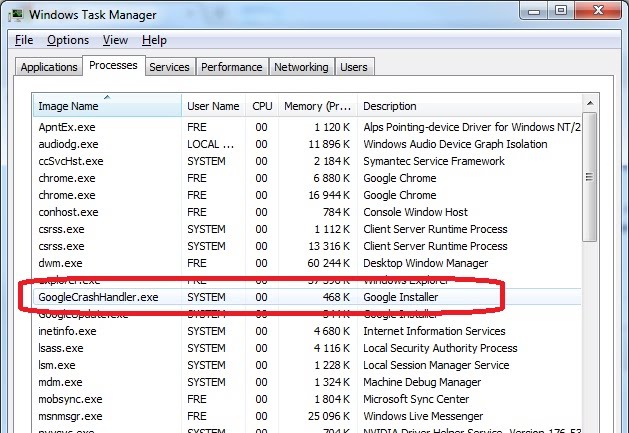Open the View menu
629x433 pixels.
point(115,40)
